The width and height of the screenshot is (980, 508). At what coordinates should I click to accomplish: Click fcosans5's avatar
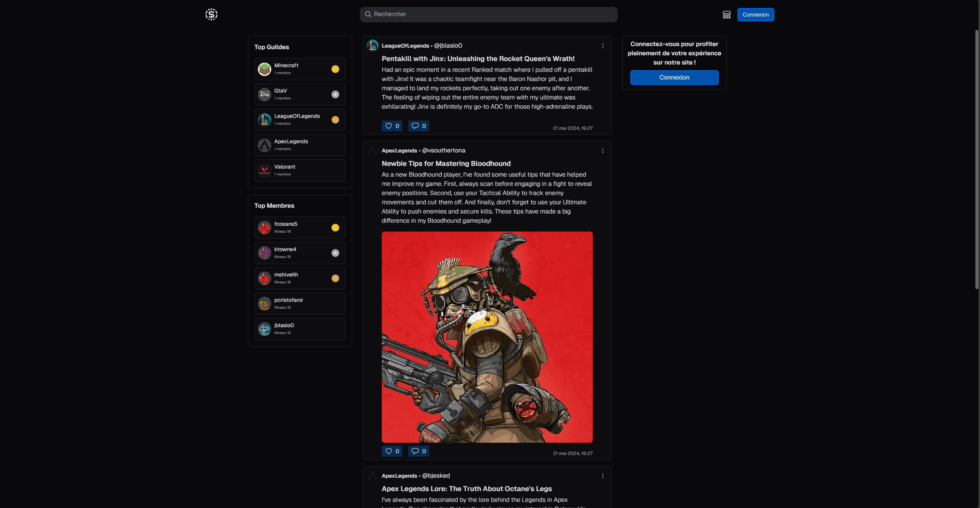pos(264,228)
